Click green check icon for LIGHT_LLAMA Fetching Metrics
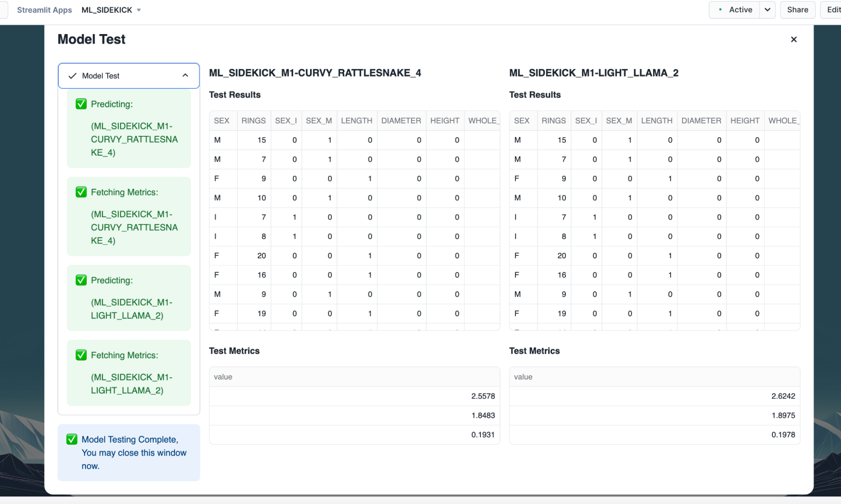Screen dimensions: 841x504 tap(81, 355)
